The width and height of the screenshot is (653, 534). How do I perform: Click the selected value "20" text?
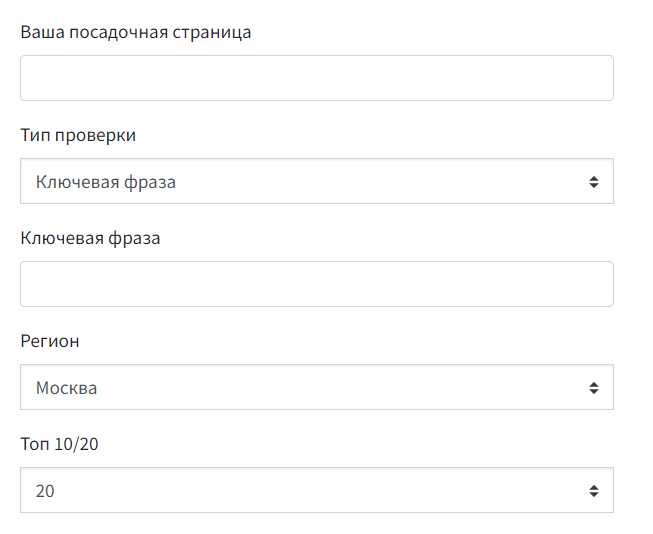click(x=45, y=491)
